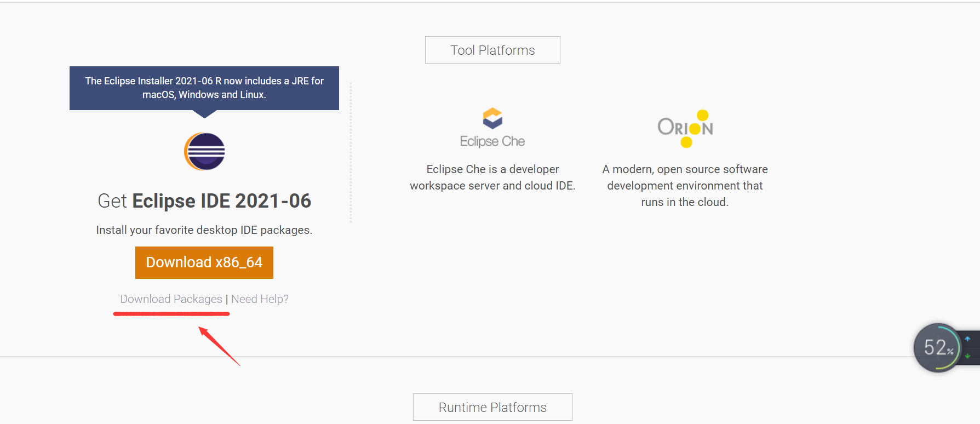The height and width of the screenshot is (424, 980).
Task: Click the green download arrow on the widget
Action: coord(968,356)
